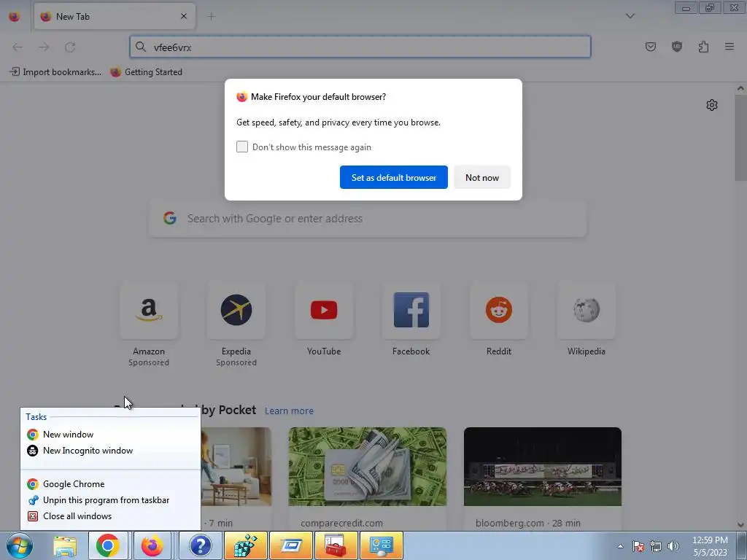Click the scrollbar down arrow
747x560 pixels.
tap(740, 525)
